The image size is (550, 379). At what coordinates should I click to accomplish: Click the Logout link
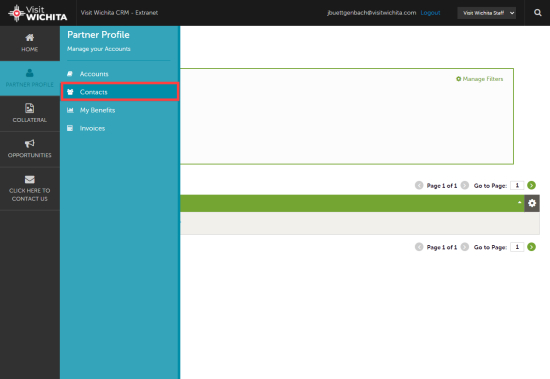430,13
